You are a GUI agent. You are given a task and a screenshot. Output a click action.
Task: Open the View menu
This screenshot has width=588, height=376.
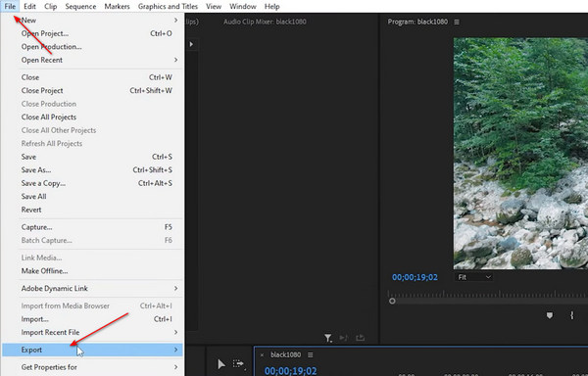coord(214,7)
